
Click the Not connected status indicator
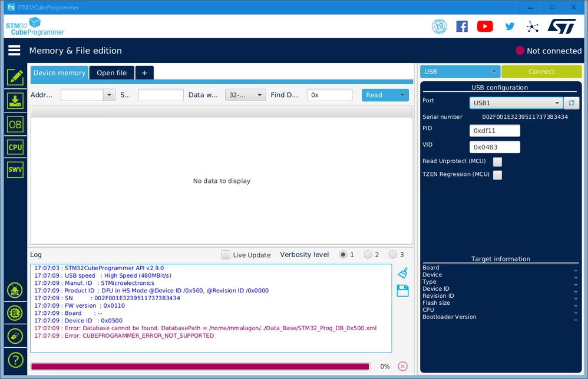click(549, 51)
